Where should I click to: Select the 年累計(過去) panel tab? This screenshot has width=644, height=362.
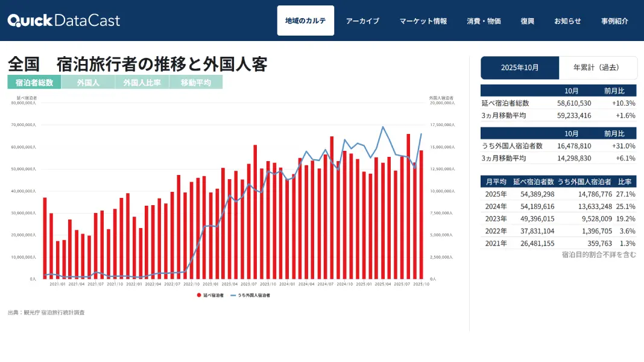click(x=598, y=68)
